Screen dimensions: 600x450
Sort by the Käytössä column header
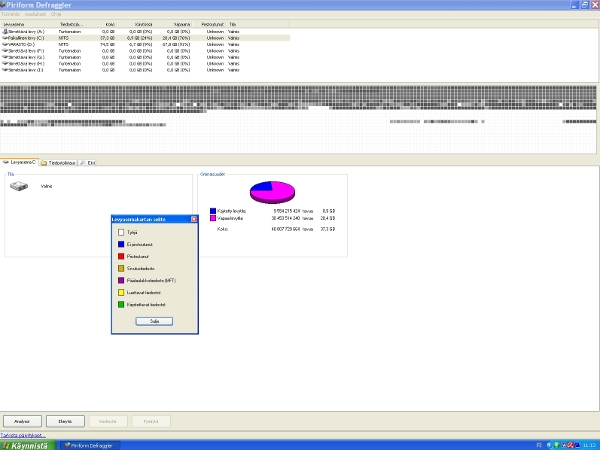[x=135, y=24]
